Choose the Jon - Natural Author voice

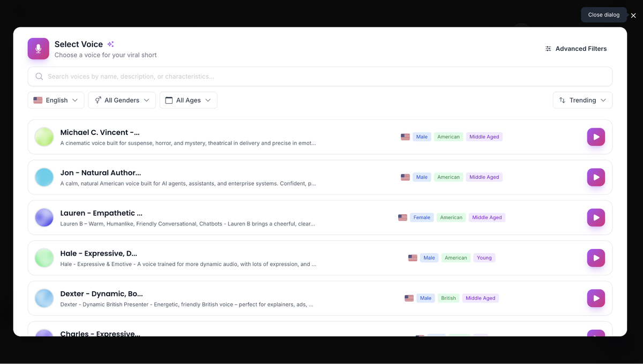click(x=320, y=177)
